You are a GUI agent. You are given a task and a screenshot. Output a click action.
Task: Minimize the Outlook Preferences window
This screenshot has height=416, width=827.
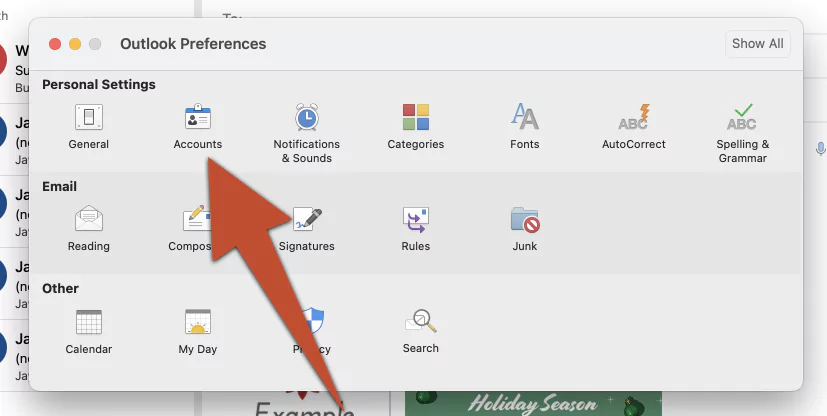coord(75,44)
